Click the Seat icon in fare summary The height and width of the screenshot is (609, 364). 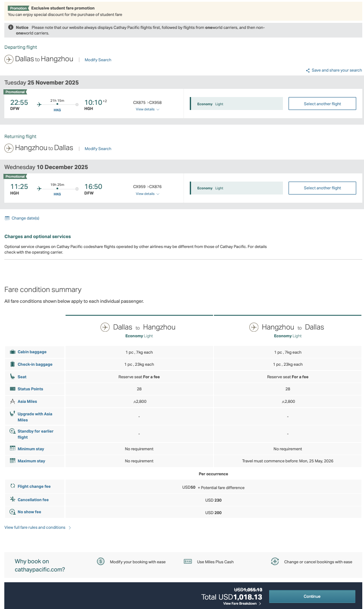(13, 377)
